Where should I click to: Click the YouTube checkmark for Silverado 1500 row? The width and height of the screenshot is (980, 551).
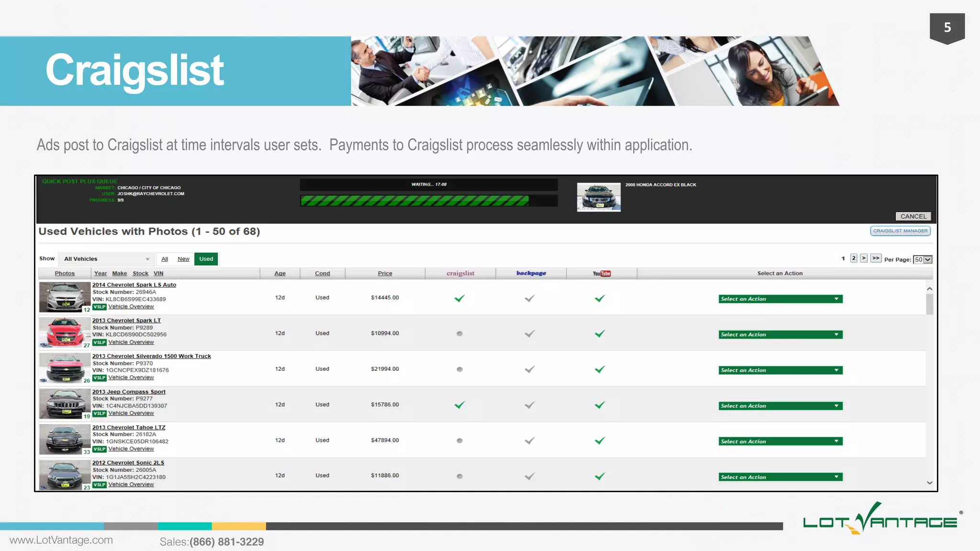(600, 369)
